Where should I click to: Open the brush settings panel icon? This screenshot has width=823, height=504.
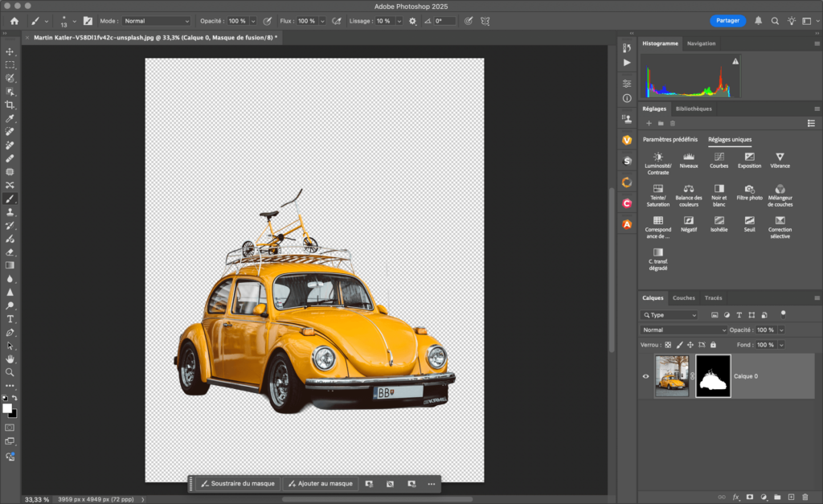(88, 21)
